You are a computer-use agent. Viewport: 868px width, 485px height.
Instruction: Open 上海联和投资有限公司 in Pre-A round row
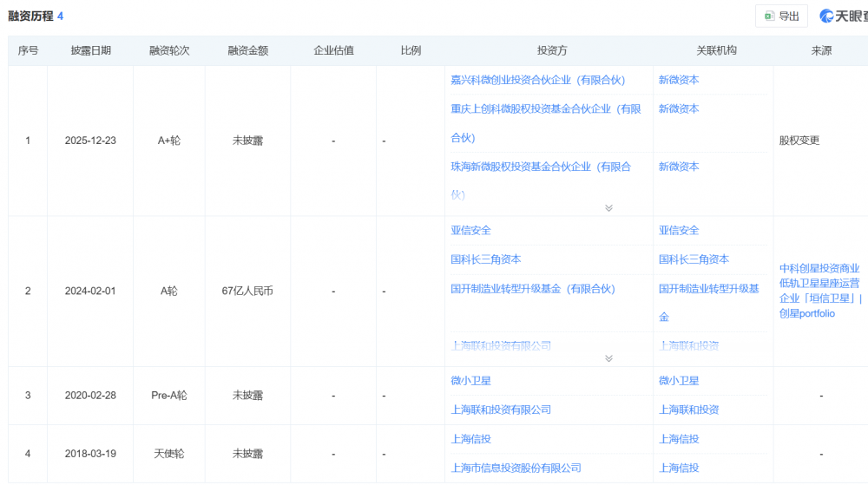501,410
